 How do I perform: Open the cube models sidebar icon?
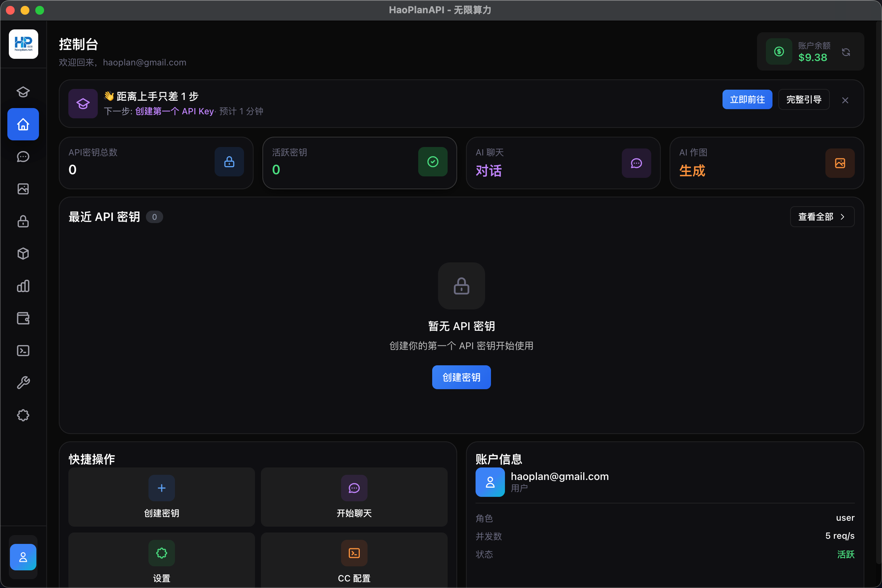point(23,254)
